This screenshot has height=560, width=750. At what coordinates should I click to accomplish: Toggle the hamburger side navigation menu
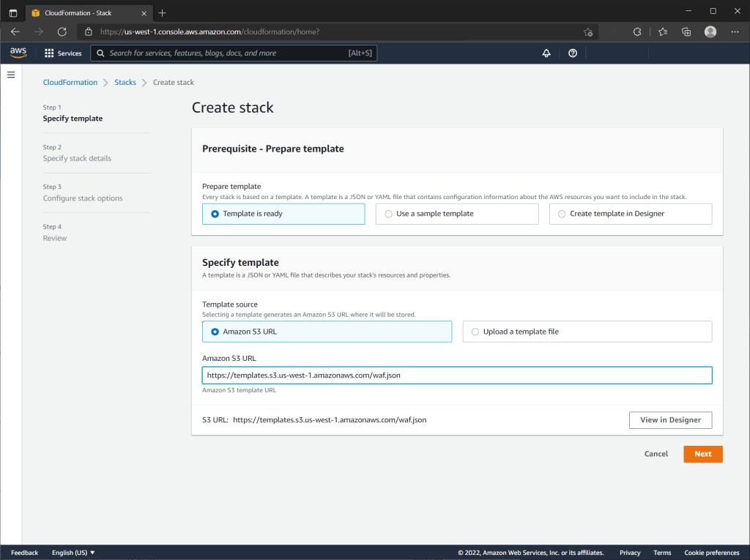pyautogui.click(x=11, y=75)
